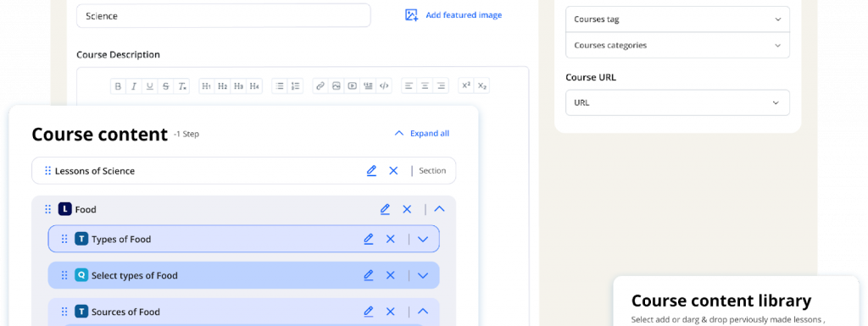Click the Lessons of Science section title
Image resolution: width=868 pixels, height=326 pixels.
[95, 171]
